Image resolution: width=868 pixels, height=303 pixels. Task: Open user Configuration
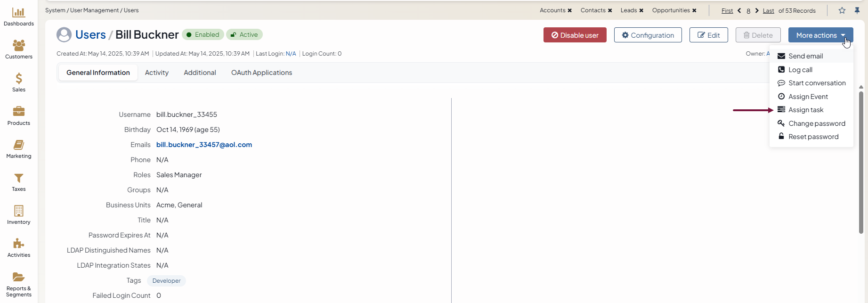click(648, 35)
